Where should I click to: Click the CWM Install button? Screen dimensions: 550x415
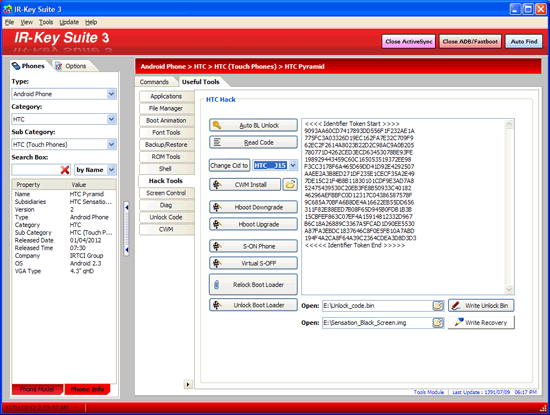[x=245, y=185]
